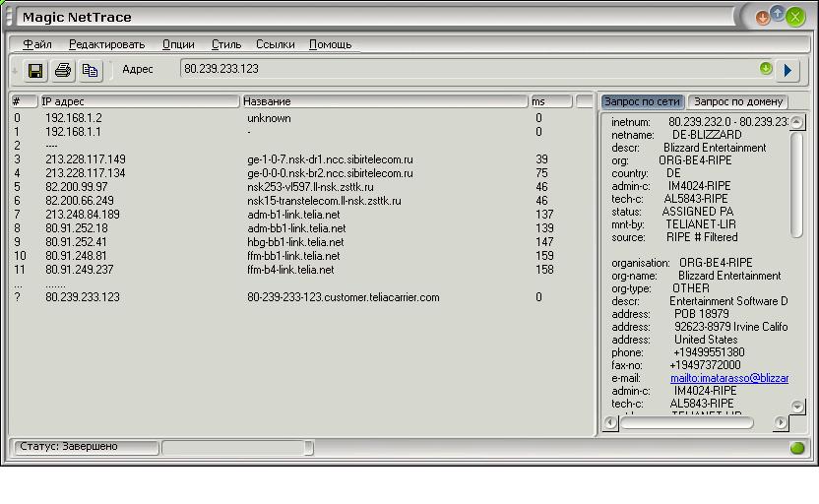Image resolution: width=819 pixels, height=504 pixels.
Task: Switch to Запрос по домену tab
Action: [738, 101]
